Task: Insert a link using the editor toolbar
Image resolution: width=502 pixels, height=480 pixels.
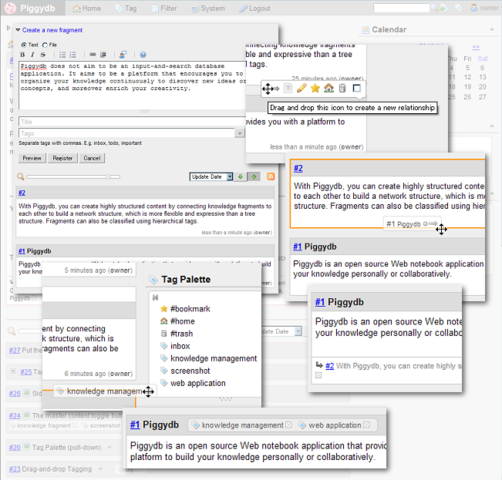Action: [93, 55]
